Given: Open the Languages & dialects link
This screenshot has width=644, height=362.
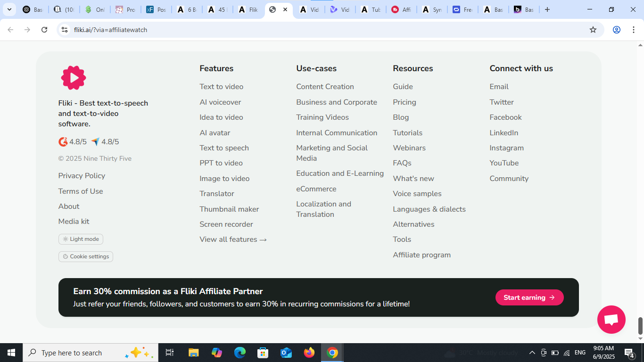Looking at the screenshot, I should click(x=429, y=209).
